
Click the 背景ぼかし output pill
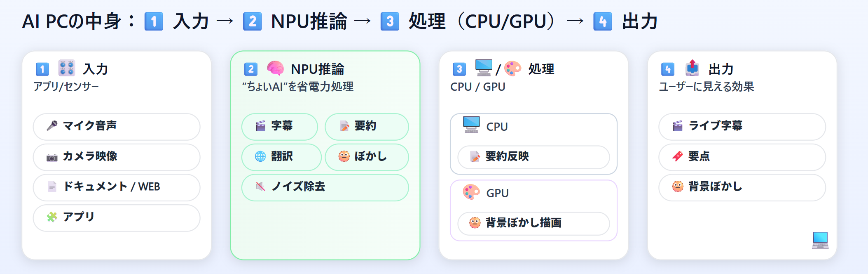742,187
